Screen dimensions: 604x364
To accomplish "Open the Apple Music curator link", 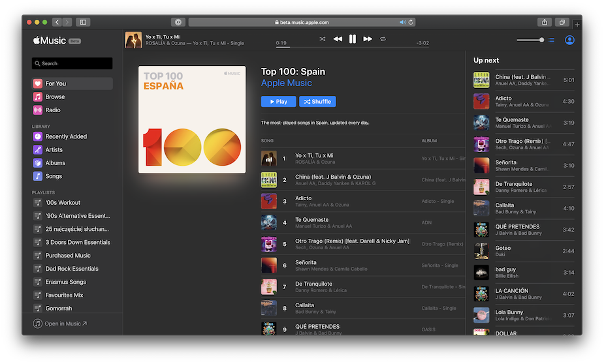I will coord(286,83).
